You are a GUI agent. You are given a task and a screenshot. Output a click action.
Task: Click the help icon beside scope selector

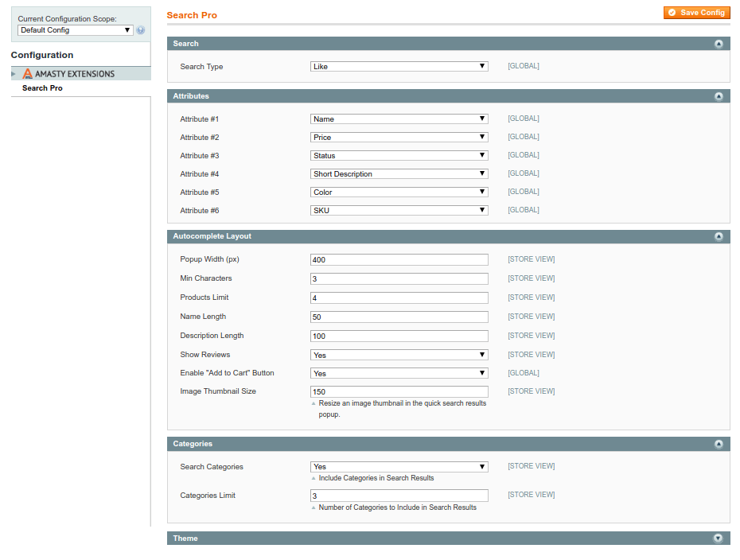coord(141,30)
